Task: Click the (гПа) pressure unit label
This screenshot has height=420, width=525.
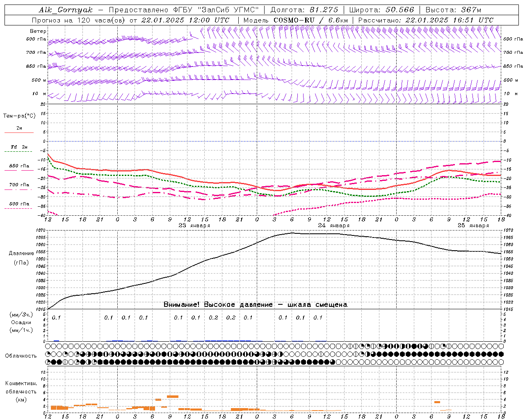Action: click(21, 263)
